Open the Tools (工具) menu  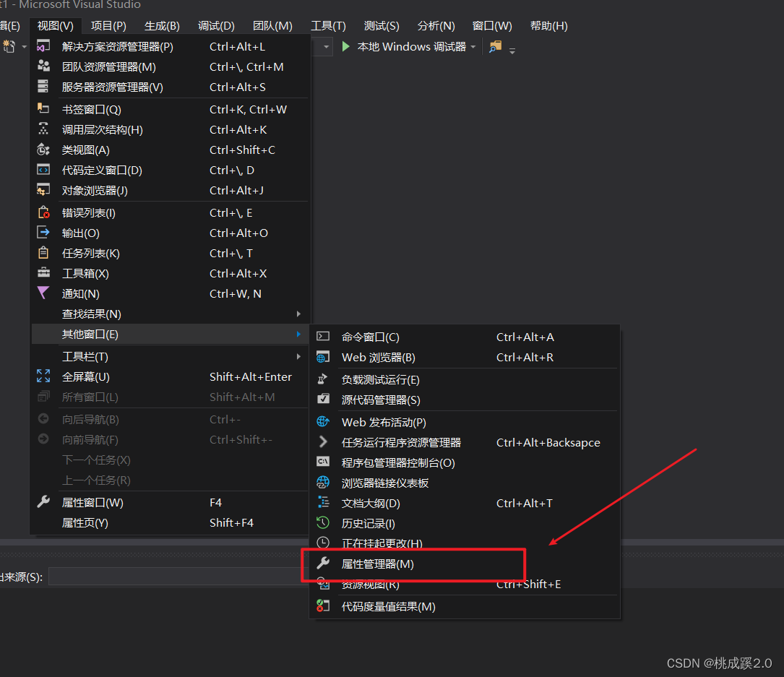pos(328,25)
